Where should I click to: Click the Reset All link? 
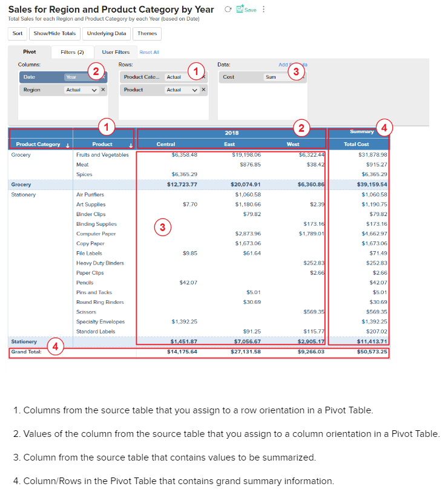[x=149, y=53]
